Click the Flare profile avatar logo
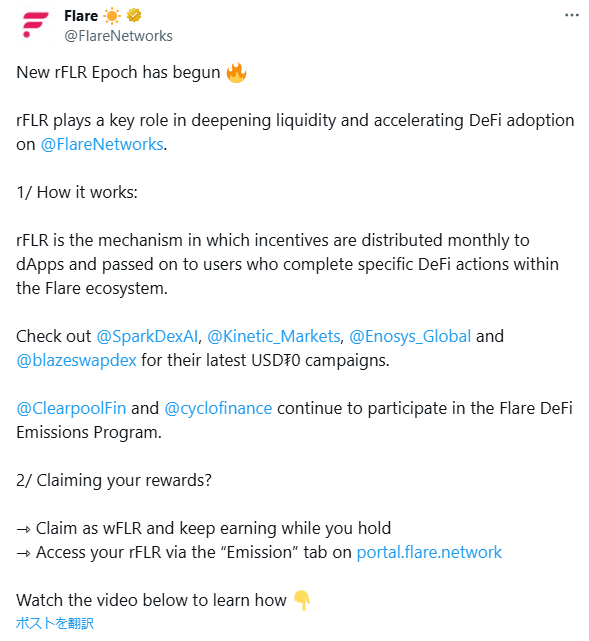589x641 pixels. tap(36, 25)
